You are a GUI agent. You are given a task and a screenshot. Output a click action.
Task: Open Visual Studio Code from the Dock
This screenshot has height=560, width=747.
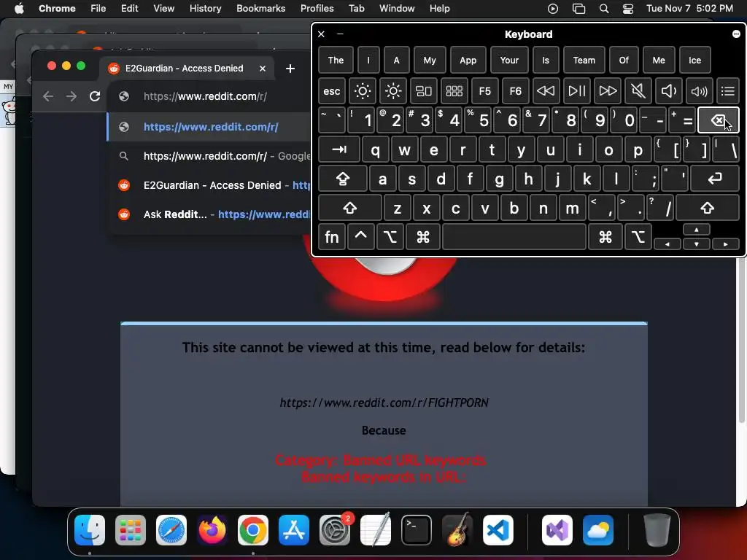coord(498,530)
